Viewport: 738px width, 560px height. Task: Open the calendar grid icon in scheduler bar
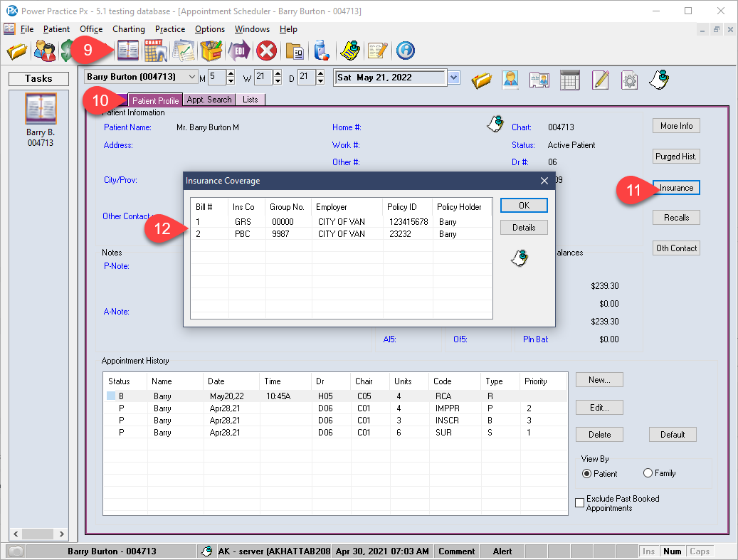pos(569,80)
